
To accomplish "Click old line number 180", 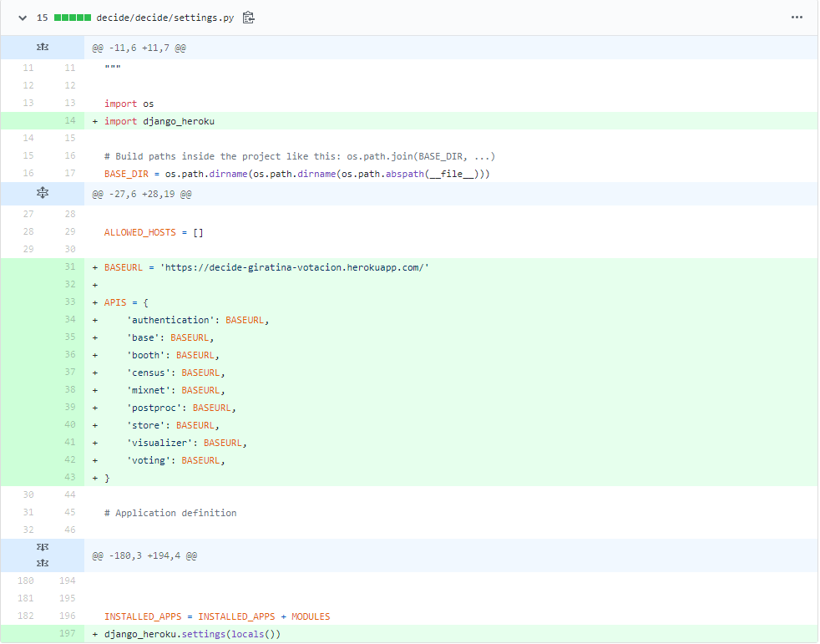I will click(x=26, y=581).
